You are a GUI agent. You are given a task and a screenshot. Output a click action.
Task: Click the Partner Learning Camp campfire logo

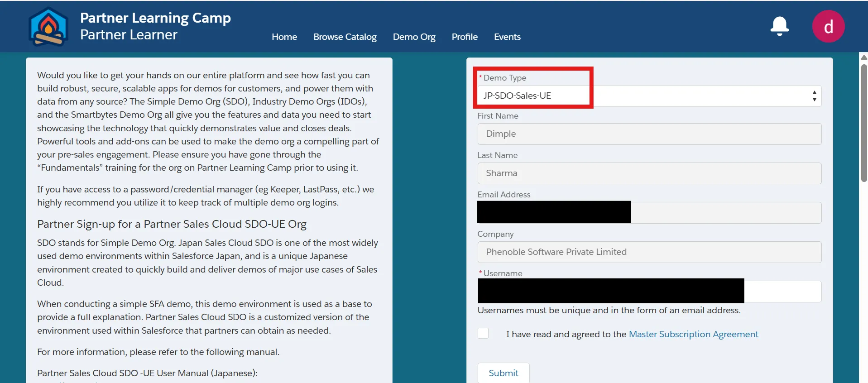[x=48, y=27]
